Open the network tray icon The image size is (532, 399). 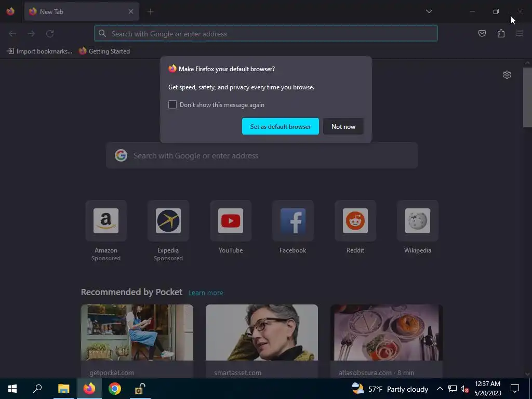click(x=453, y=389)
